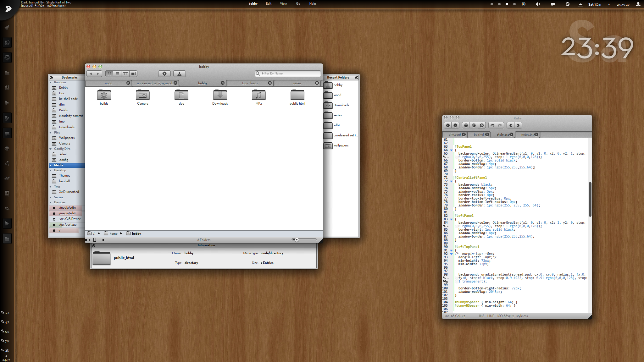Click Kate's right chevron toolbar button
This screenshot has height=362, width=644.
(518, 125)
